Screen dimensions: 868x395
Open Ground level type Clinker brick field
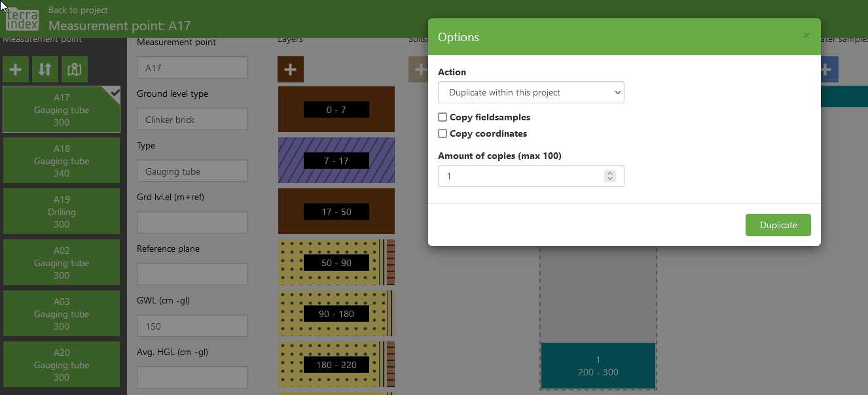pyautogui.click(x=192, y=119)
